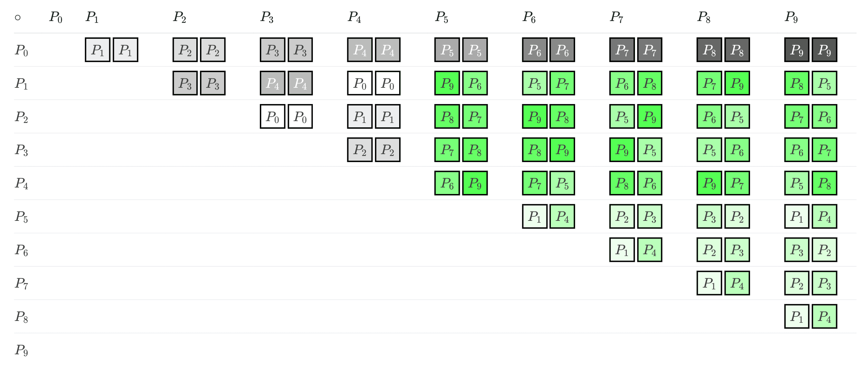
Task: Click the left dark P9 cell in row P0
Action: click(797, 50)
